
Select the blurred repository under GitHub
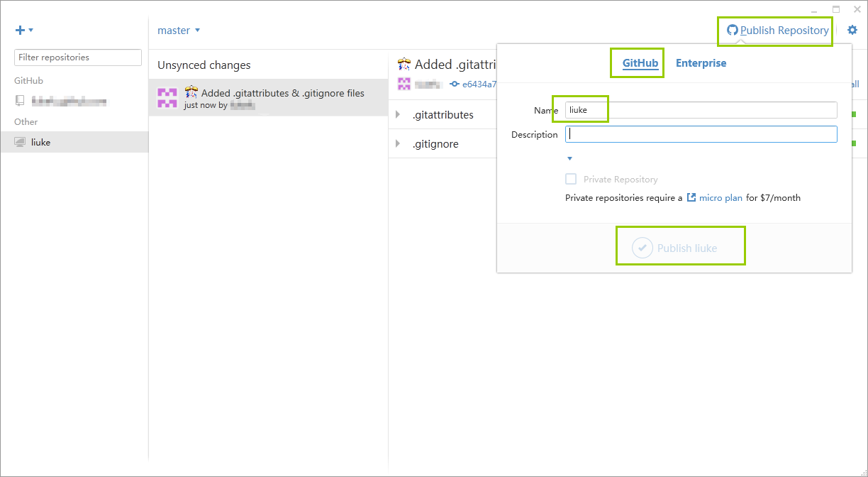pyautogui.click(x=74, y=102)
